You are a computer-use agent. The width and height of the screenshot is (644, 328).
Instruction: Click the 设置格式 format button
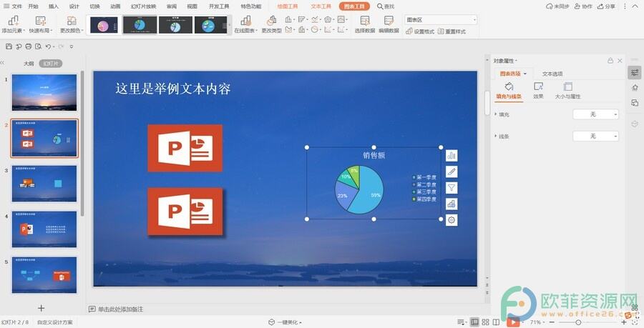click(420, 31)
